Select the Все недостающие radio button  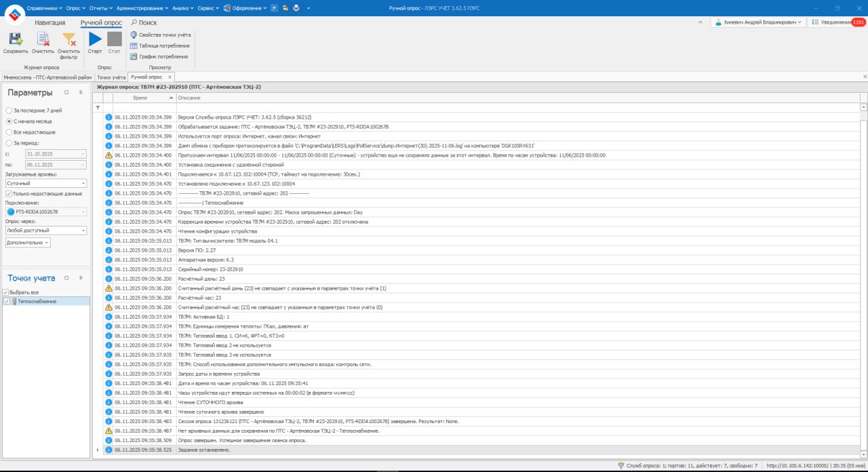(x=9, y=132)
